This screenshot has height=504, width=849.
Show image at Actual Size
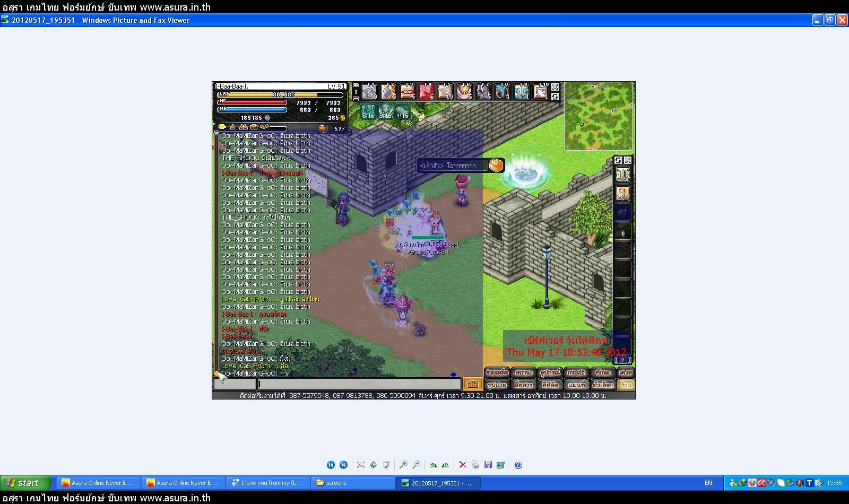(x=374, y=465)
